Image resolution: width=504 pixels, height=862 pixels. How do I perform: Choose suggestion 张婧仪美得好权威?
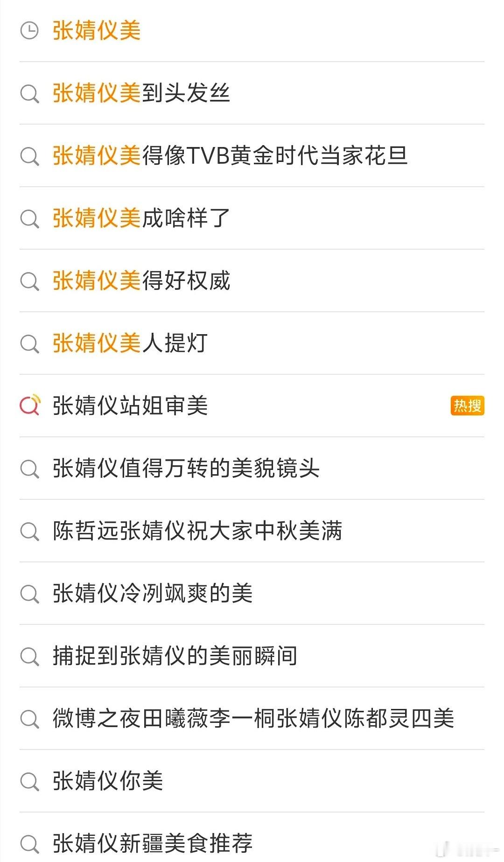252,280
